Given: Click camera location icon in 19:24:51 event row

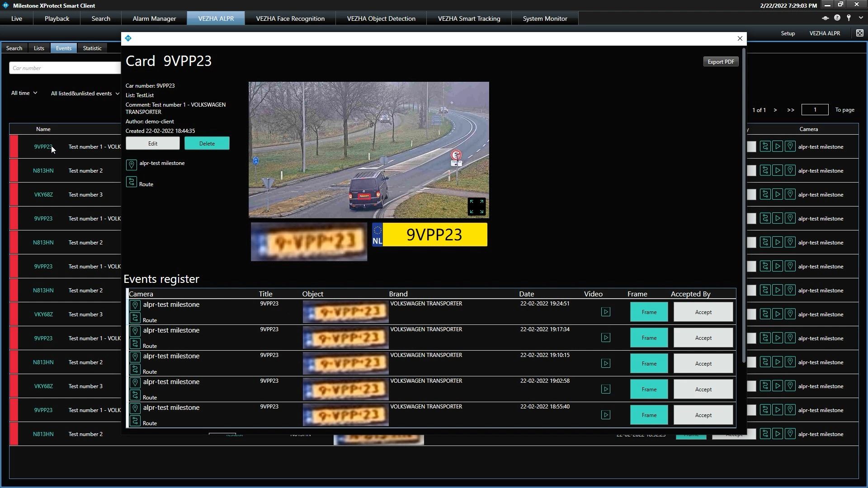Looking at the screenshot, I should click(x=135, y=305).
